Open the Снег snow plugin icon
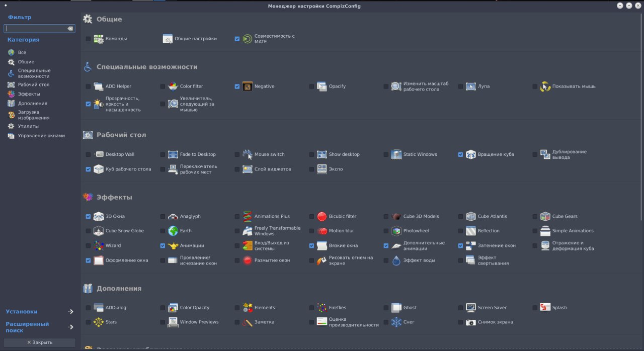 [x=396, y=322]
